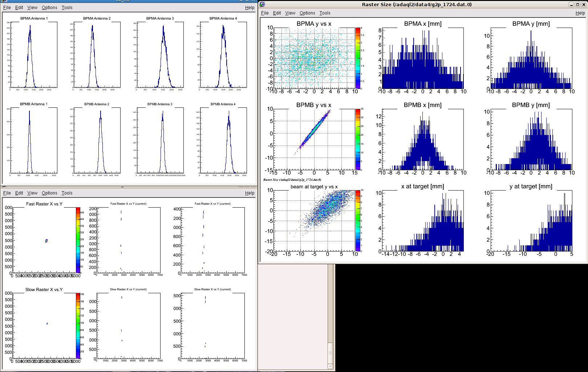Click the 'BPMA x [mm]' title
The width and height of the screenshot is (588, 372).
[x=423, y=24]
